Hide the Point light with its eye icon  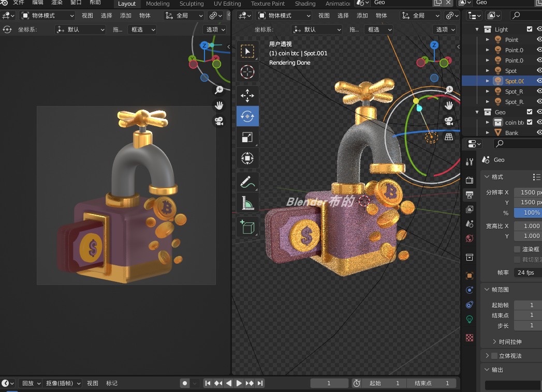[539, 39]
